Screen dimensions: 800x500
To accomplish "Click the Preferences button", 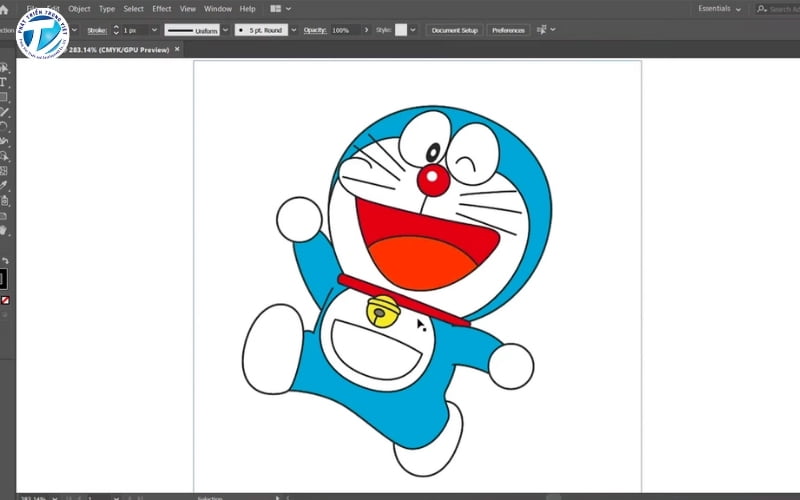I will click(x=508, y=30).
